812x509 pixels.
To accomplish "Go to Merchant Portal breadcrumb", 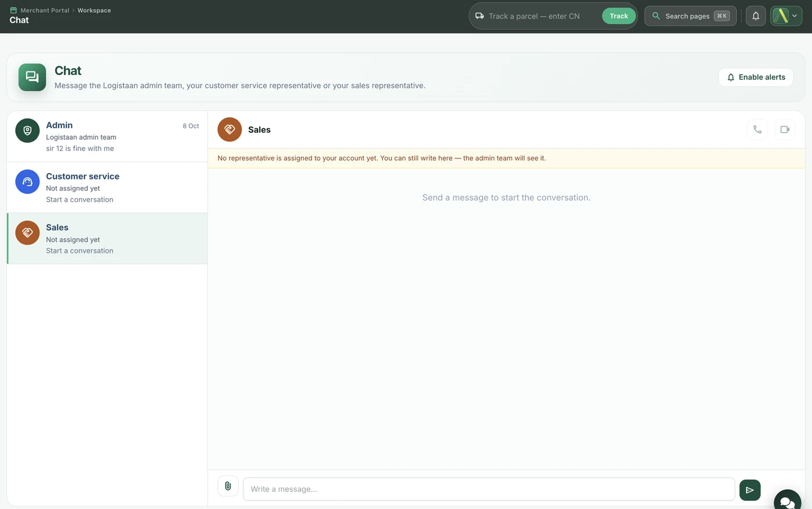I will click(45, 10).
